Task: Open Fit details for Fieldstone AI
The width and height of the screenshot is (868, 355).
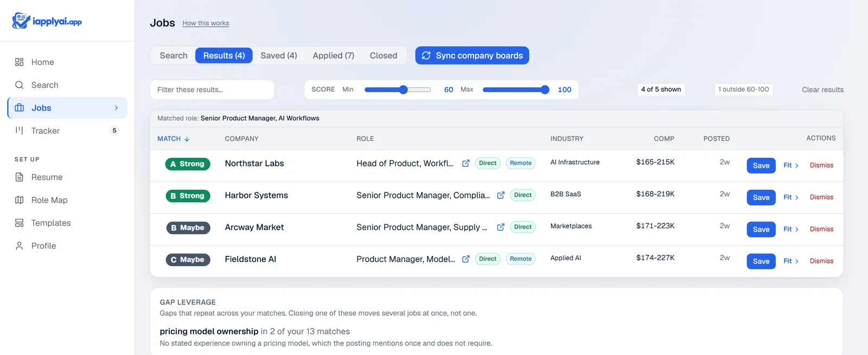Action: [x=791, y=261]
